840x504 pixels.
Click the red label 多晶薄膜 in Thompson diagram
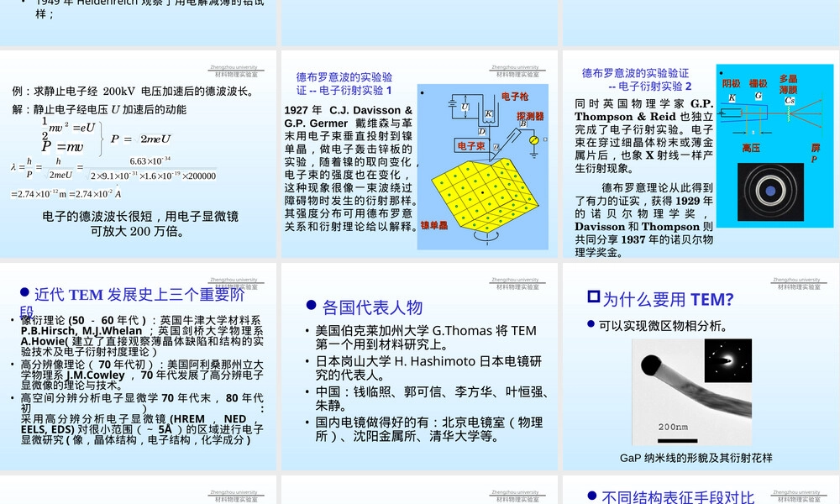click(788, 84)
